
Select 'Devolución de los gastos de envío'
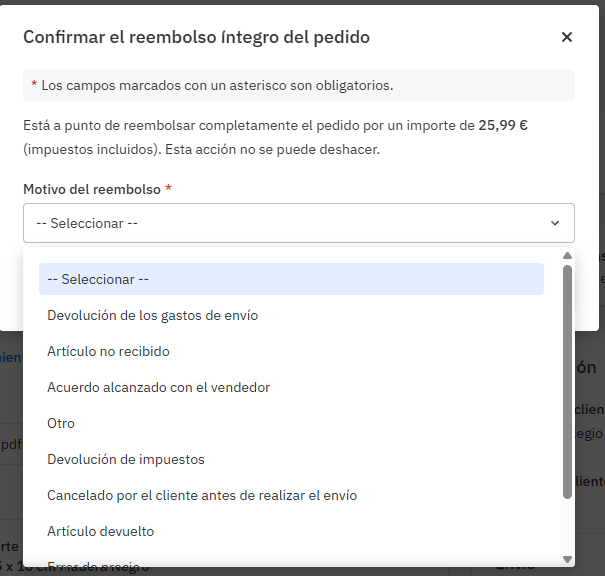153,315
